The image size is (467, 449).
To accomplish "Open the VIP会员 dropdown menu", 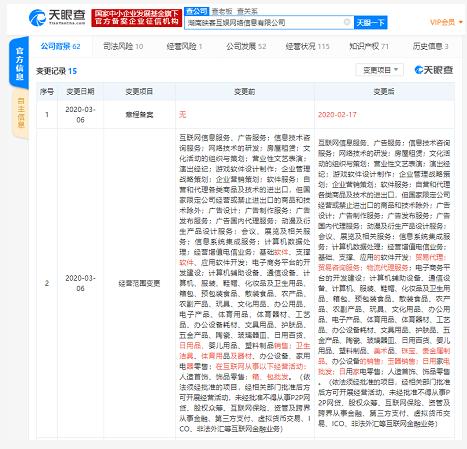I will pyautogui.click(x=446, y=22).
